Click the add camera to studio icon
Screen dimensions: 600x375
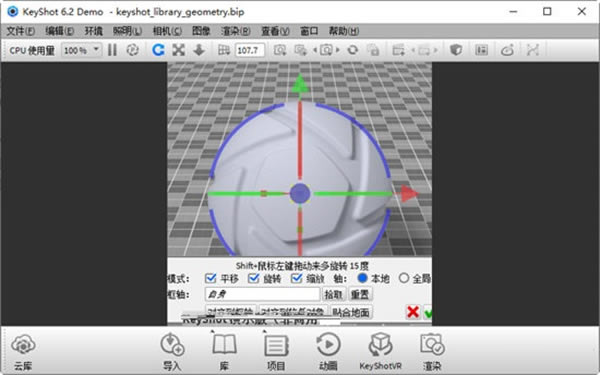300,50
